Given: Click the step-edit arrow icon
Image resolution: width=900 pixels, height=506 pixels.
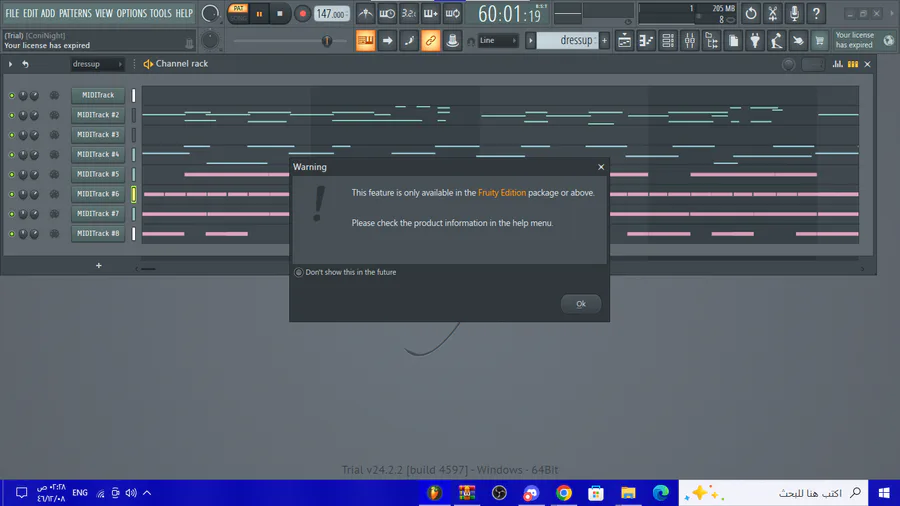Looking at the screenshot, I should pyautogui.click(x=387, y=41).
